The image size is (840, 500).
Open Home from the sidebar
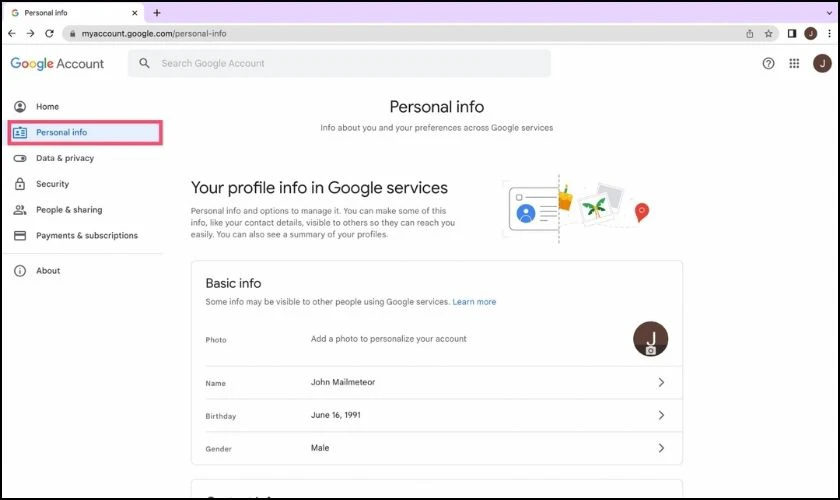tap(47, 107)
